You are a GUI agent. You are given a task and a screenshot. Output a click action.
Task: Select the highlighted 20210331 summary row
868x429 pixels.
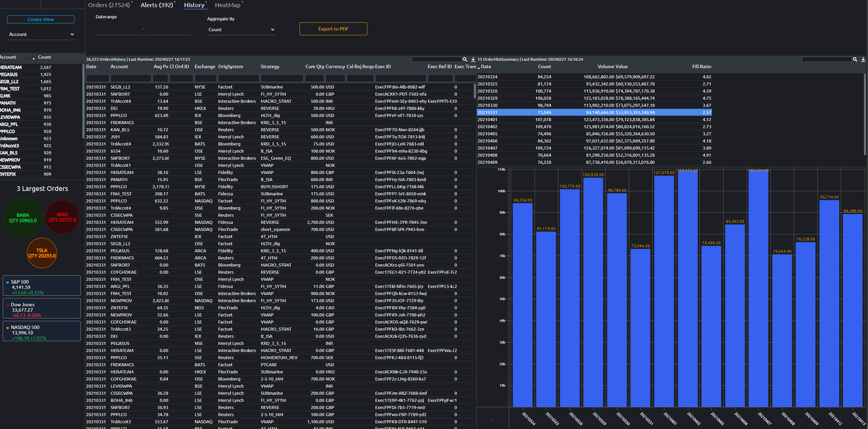(x=594, y=112)
